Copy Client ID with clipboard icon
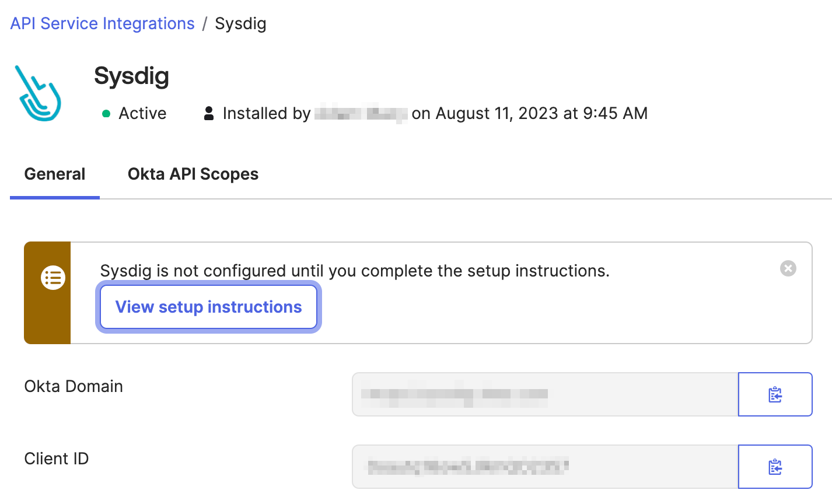Image resolution: width=832 pixels, height=504 pixels. point(775,467)
